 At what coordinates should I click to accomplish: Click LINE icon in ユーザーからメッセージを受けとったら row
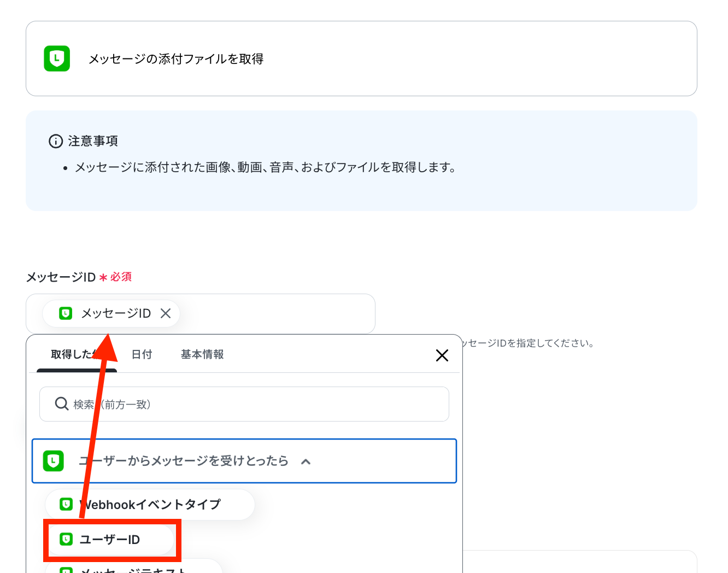pyautogui.click(x=54, y=461)
